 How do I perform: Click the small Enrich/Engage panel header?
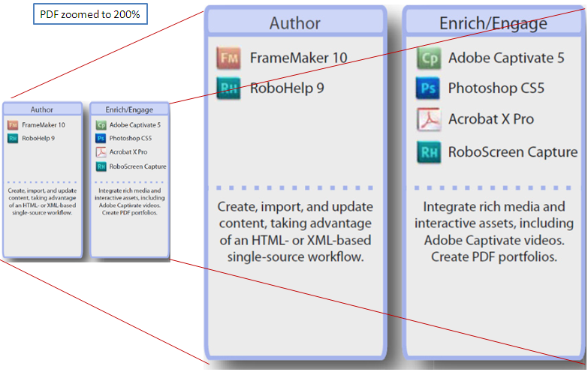click(130, 109)
